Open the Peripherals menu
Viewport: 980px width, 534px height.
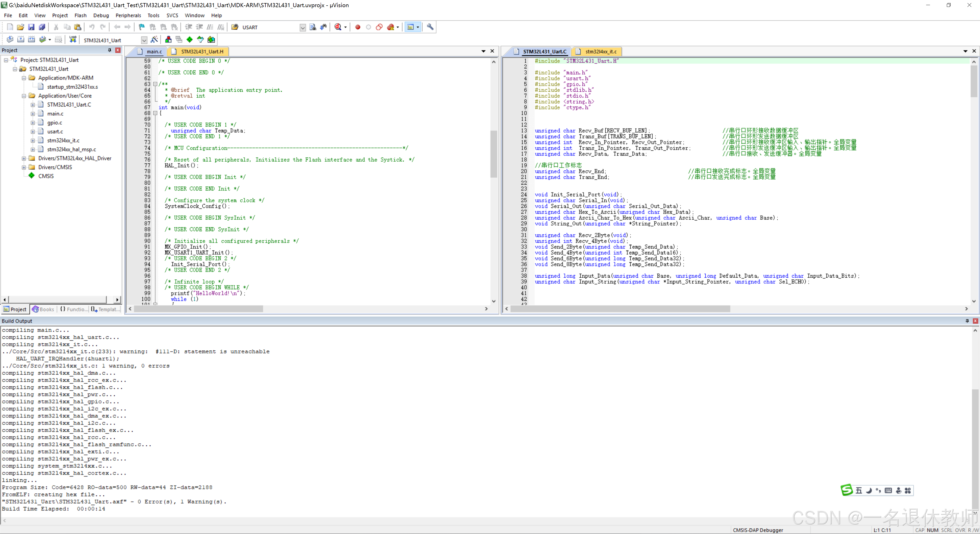pyautogui.click(x=128, y=16)
